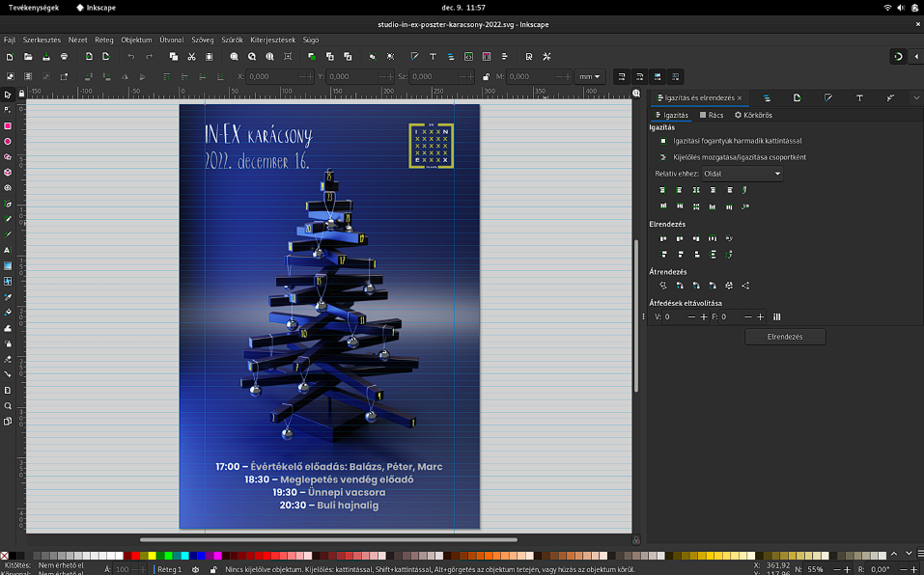The height and width of the screenshot is (575, 924).
Task: Switch to the Rács tab
Action: (712, 114)
